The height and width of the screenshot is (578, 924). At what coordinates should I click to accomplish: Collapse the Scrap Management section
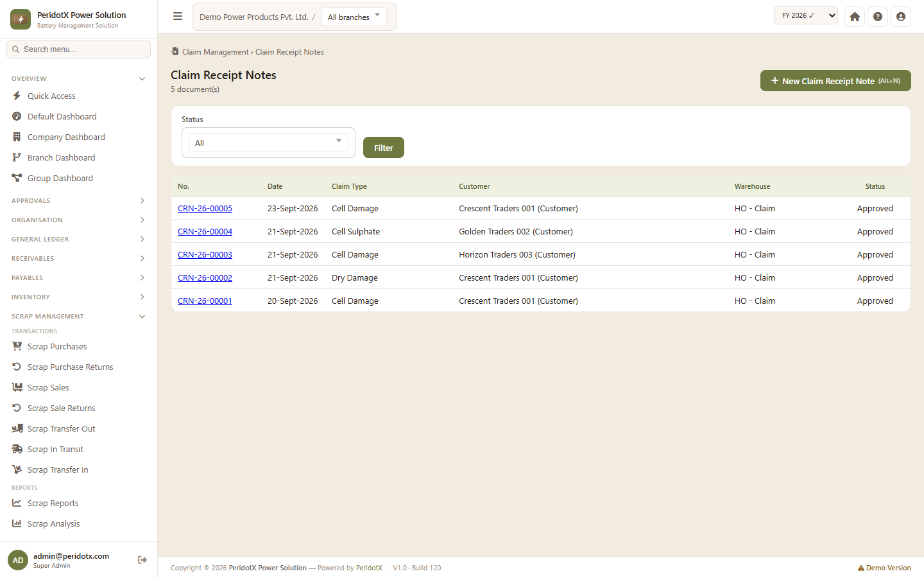pyautogui.click(x=78, y=316)
